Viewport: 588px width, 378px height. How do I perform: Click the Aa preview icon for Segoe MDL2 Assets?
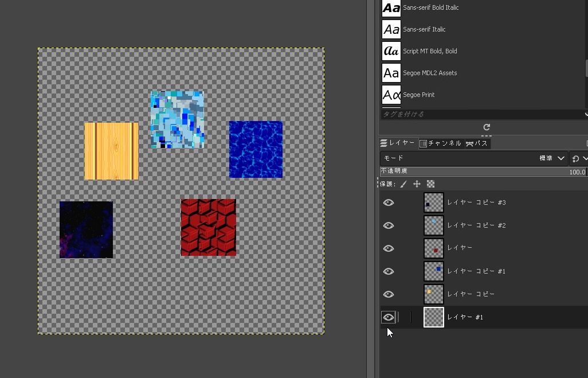pos(391,73)
